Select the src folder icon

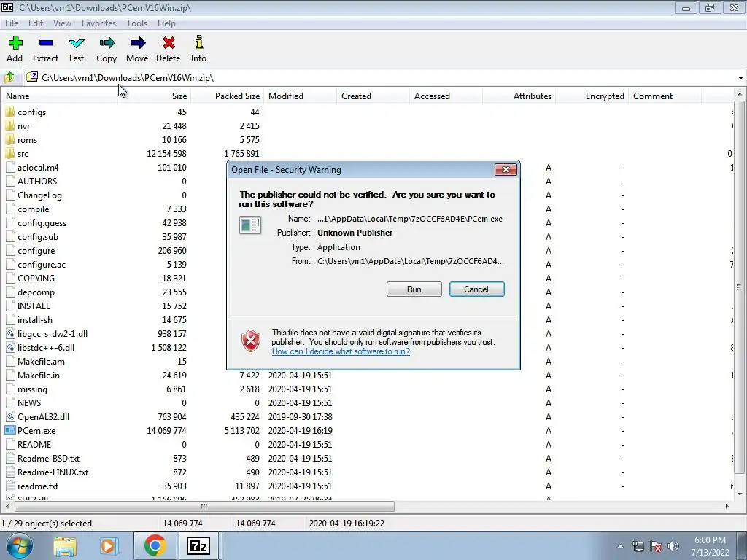(x=10, y=153)
